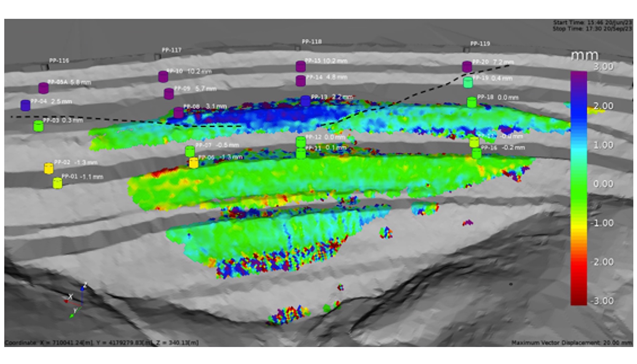Click the Stop Time readout
Screen dimensions: 637x364
(x=593, y=28)
